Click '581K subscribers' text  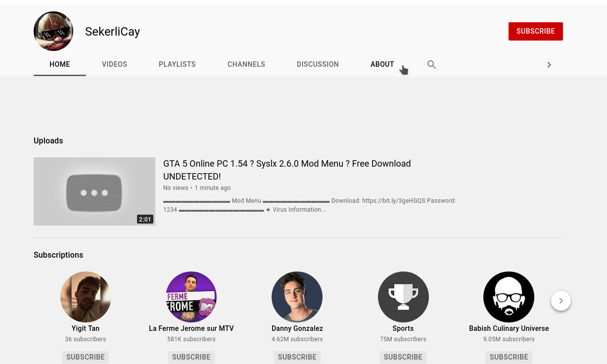point(191,339)
